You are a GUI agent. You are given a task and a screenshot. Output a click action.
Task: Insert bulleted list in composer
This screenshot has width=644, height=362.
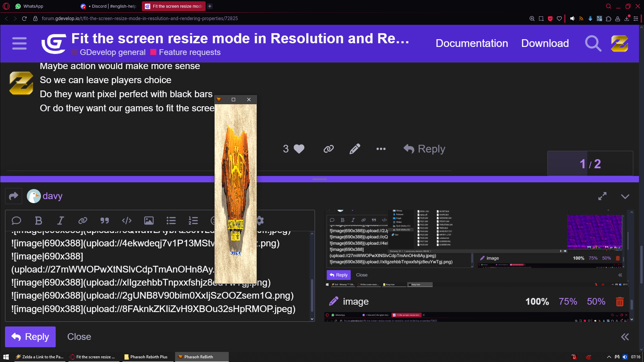(x=171, y=221)
